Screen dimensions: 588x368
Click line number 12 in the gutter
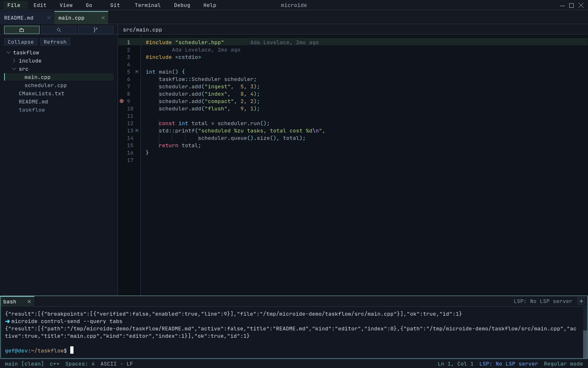130,123
